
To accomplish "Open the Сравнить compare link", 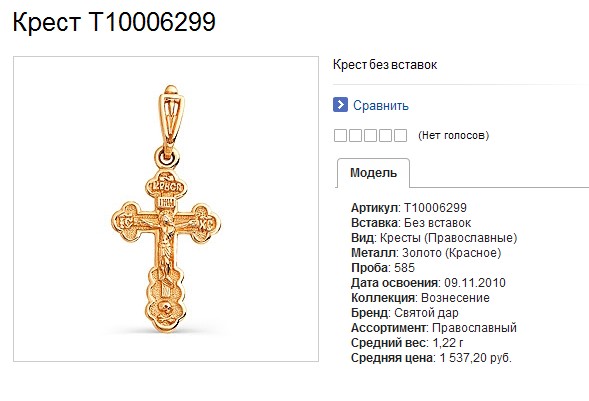I will click(x=381, y=106).
